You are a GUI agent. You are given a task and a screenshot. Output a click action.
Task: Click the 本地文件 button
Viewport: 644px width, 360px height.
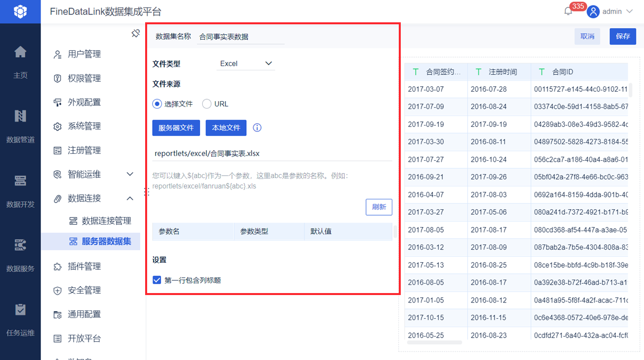(226, 128)
